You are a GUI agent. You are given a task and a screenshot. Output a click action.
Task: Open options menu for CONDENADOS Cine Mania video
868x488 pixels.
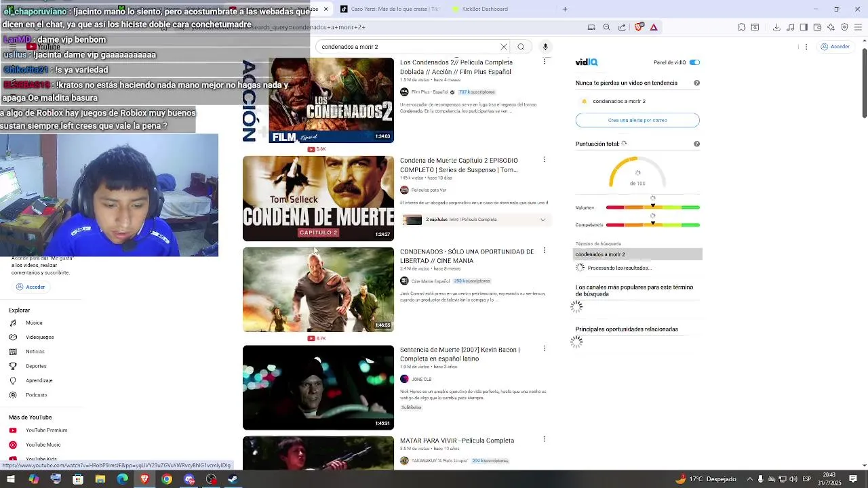[x=545, y=251]
